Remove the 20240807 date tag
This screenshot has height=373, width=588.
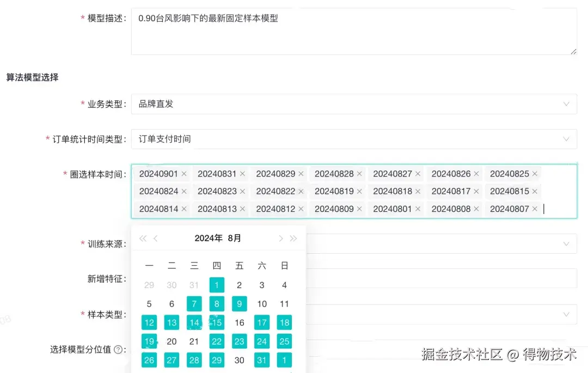pos(535,209)
